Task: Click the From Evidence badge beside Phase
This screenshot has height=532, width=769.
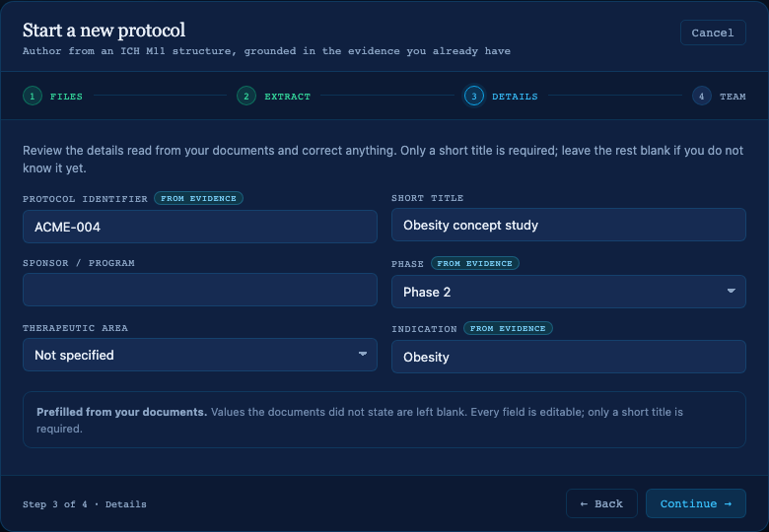Action: click(x=475, y=264)
